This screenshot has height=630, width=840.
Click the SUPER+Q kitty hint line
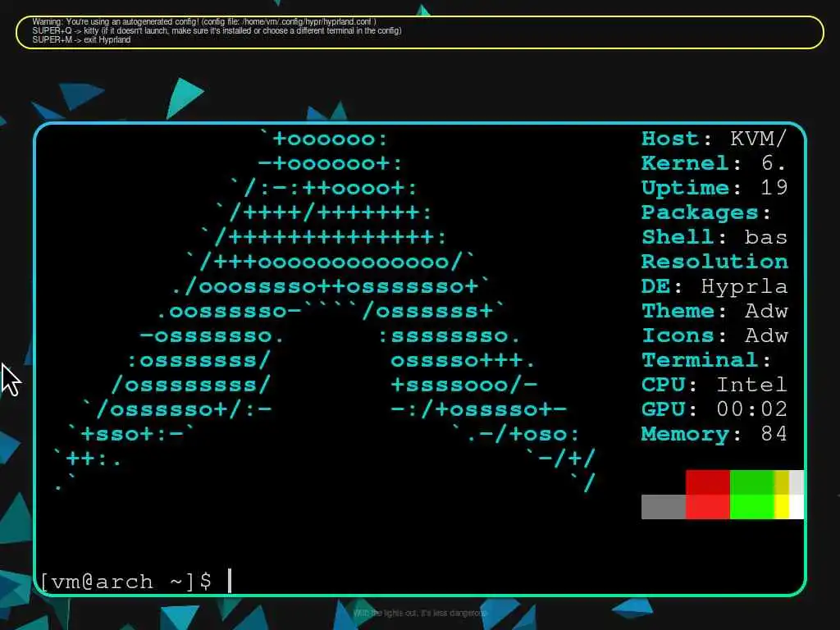pos(217,30)
